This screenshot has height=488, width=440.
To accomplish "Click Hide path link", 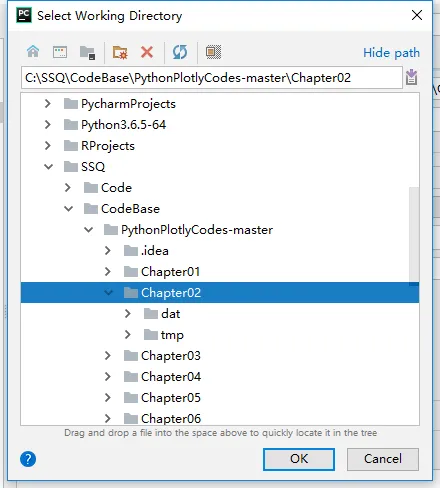I will [x=391, y=53].
